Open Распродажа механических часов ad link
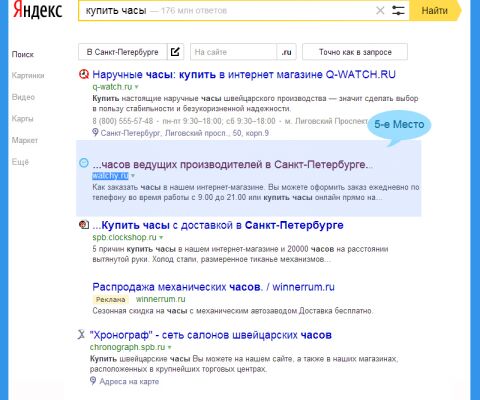Viewport: 480px width, 400px height. 213,287
